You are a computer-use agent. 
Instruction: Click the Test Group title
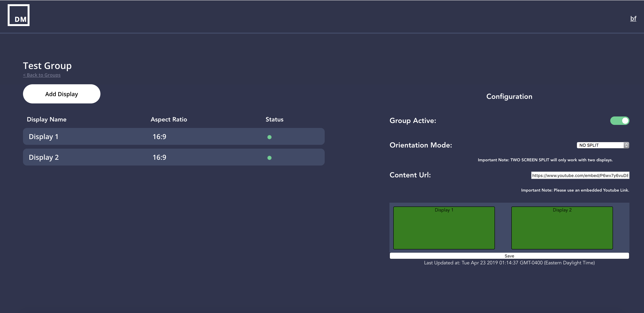(x=47, y=66)
